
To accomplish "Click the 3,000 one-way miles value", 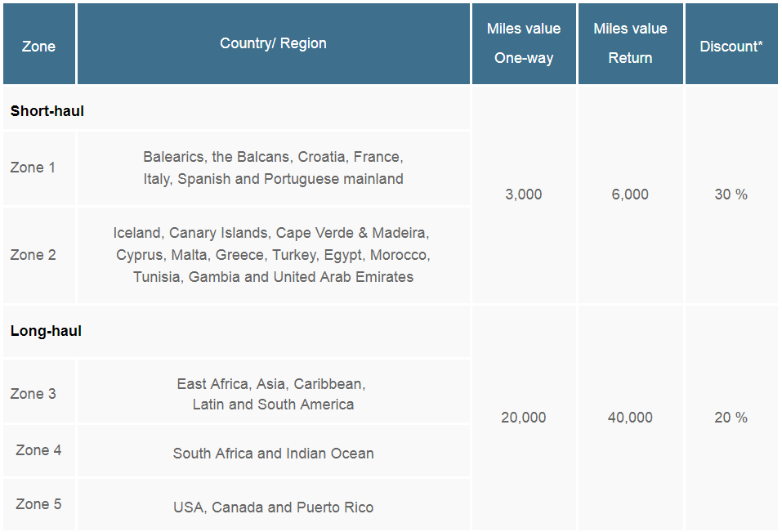I will (x=524, y=194).
